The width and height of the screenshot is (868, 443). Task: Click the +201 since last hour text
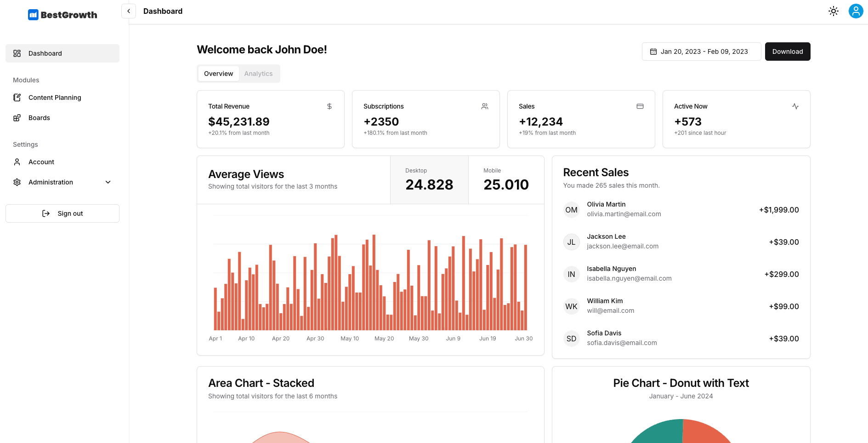700,133
